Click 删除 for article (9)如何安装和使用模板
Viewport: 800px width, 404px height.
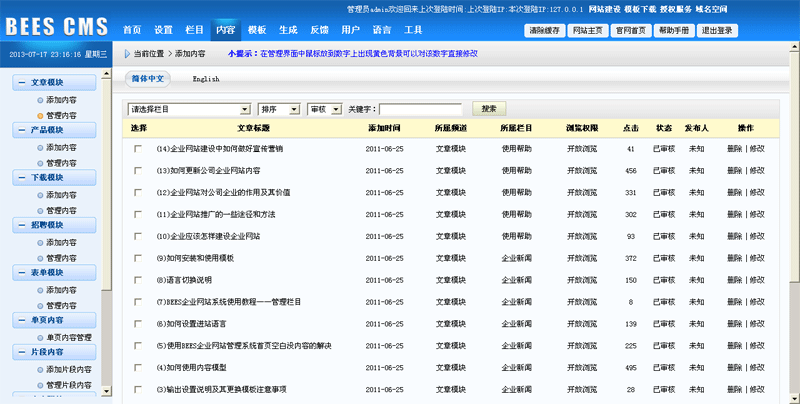click(x=735, y=259)
